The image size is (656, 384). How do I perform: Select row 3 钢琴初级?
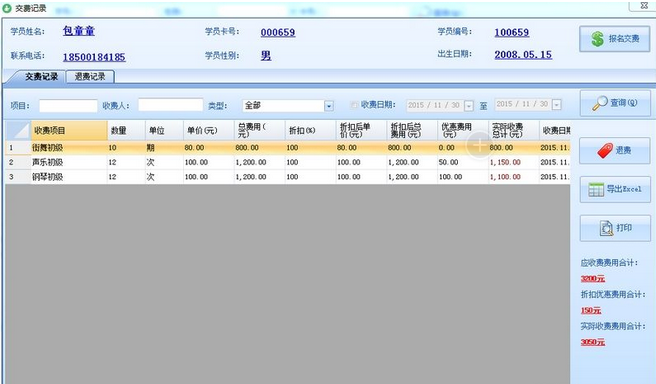pyautogui.click(x=287, y=177)
